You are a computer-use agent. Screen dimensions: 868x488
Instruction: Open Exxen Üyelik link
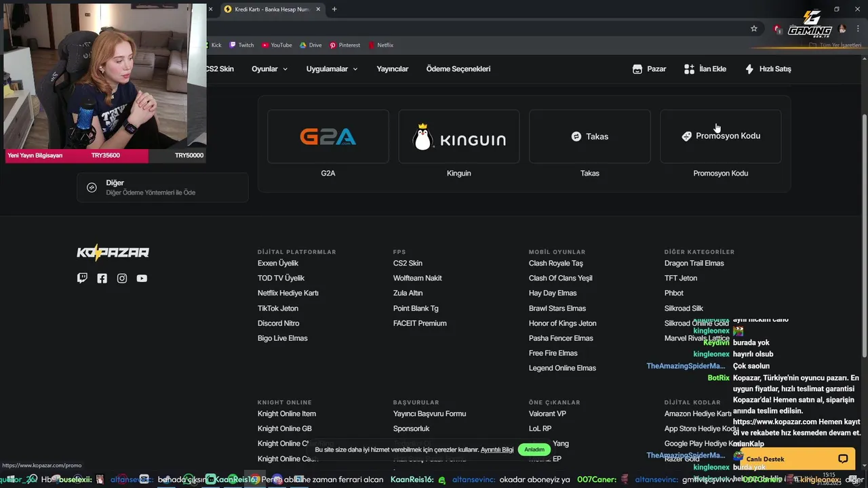click(278, 263)
